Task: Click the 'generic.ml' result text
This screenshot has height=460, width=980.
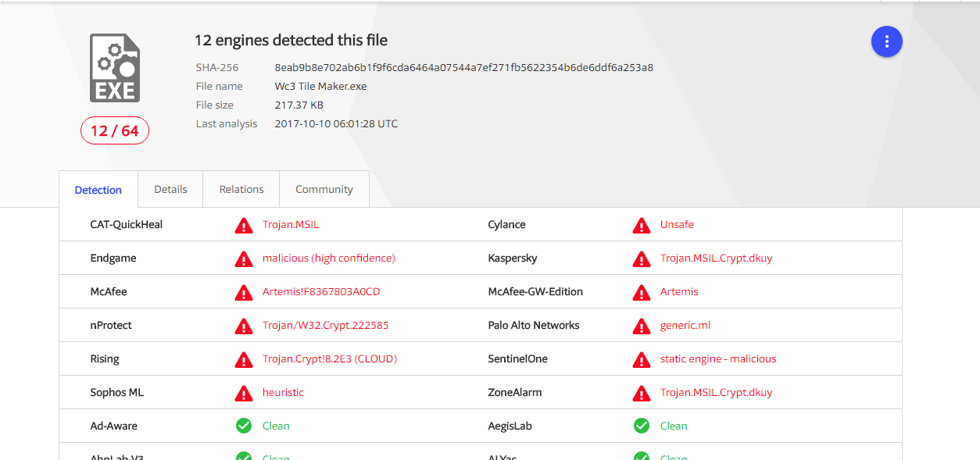Action: click(685, 326)
